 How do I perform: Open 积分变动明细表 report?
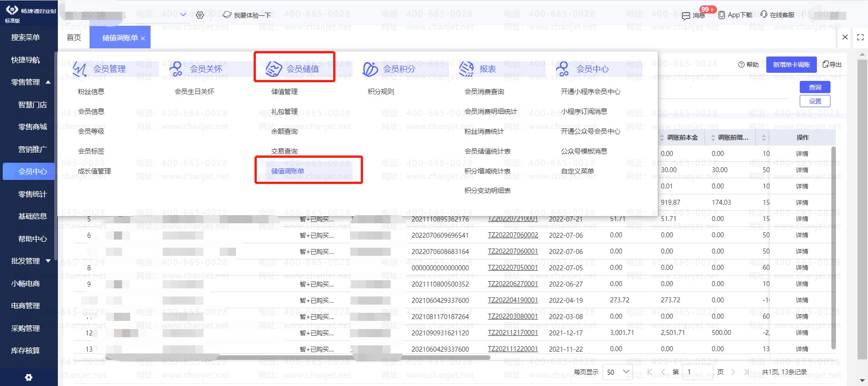pos(487,190)
